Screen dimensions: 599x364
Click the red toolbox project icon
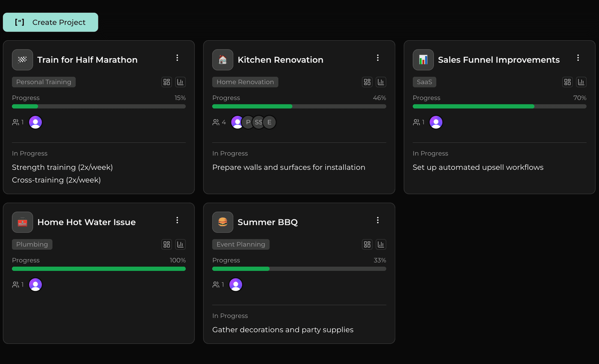tap(22, 222)
